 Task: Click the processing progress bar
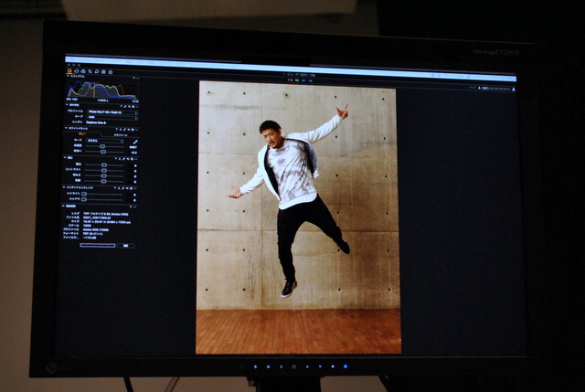point(98,245)
